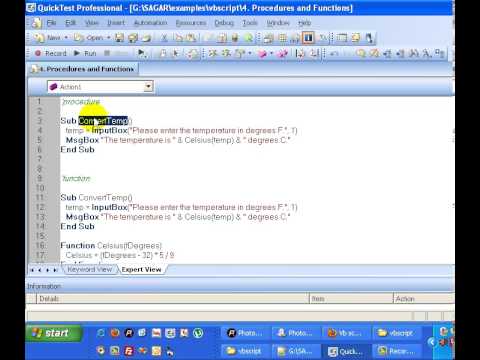The image size is (480, 360).
Task: Click the green uTorrent quick launch icon
Action: [198, 333]
